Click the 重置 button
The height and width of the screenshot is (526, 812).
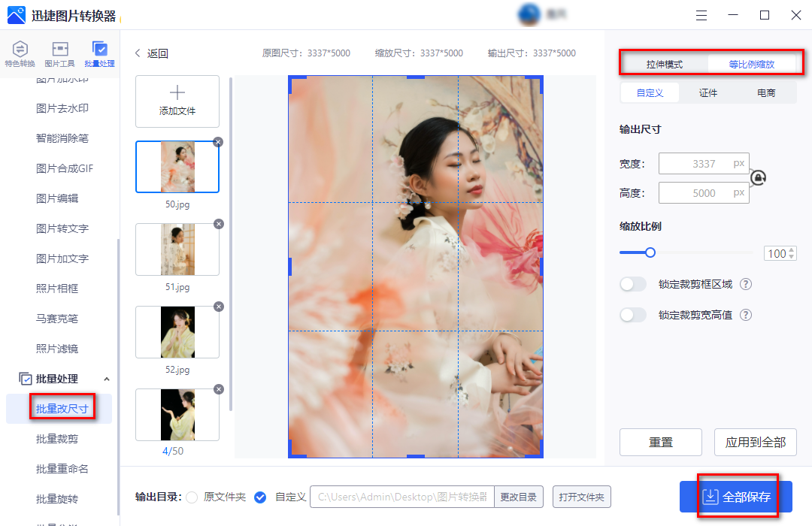pyautogui.click(x=661, y=442)
